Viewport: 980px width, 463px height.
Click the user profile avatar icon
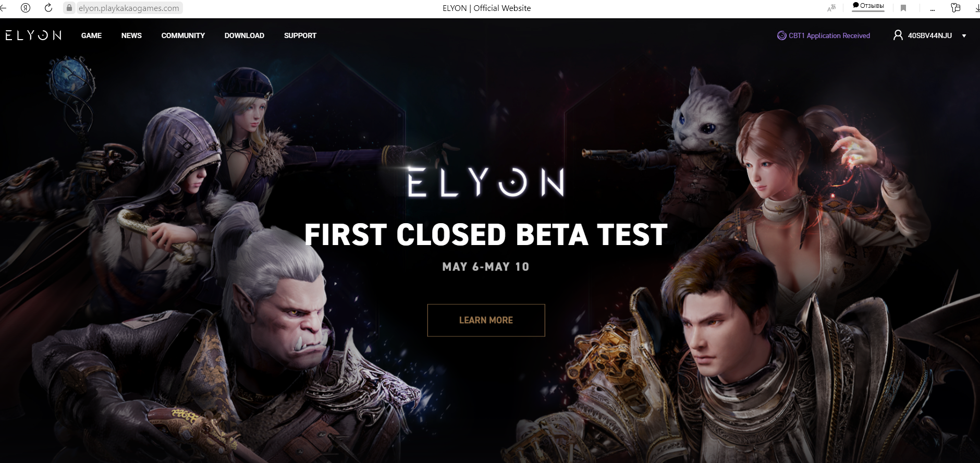point(898,35)
